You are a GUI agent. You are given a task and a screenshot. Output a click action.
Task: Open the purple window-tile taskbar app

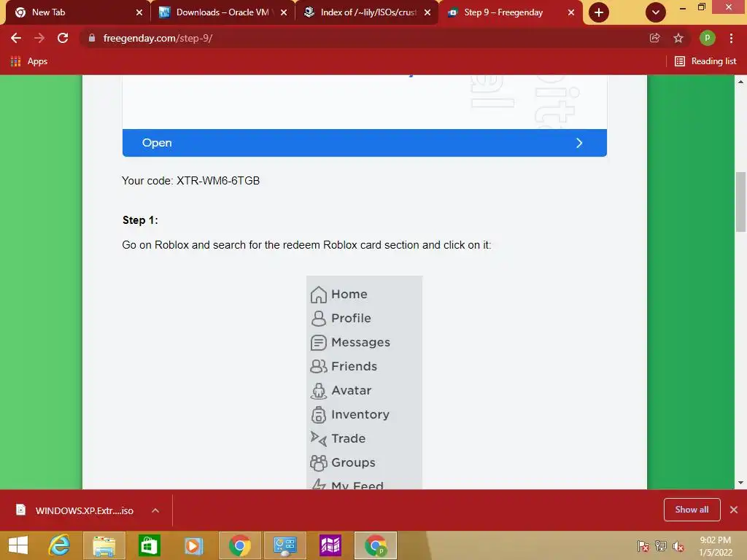pos(330,545)
